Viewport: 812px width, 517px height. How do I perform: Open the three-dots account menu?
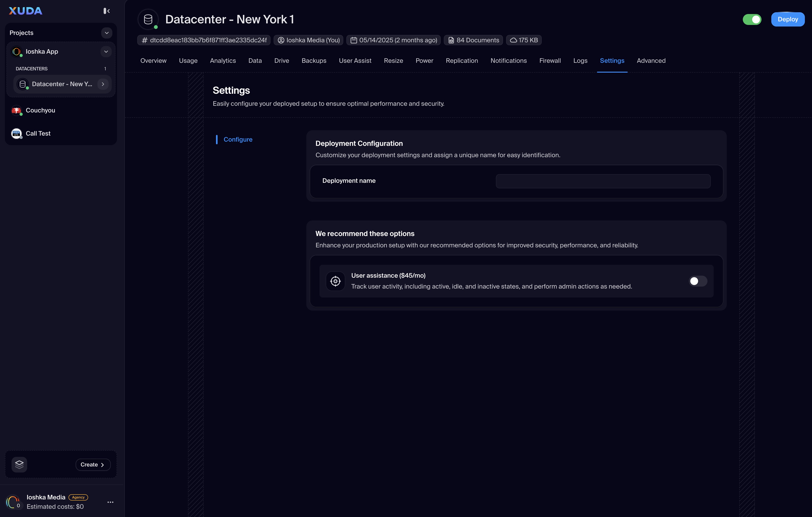coord(110,502)
